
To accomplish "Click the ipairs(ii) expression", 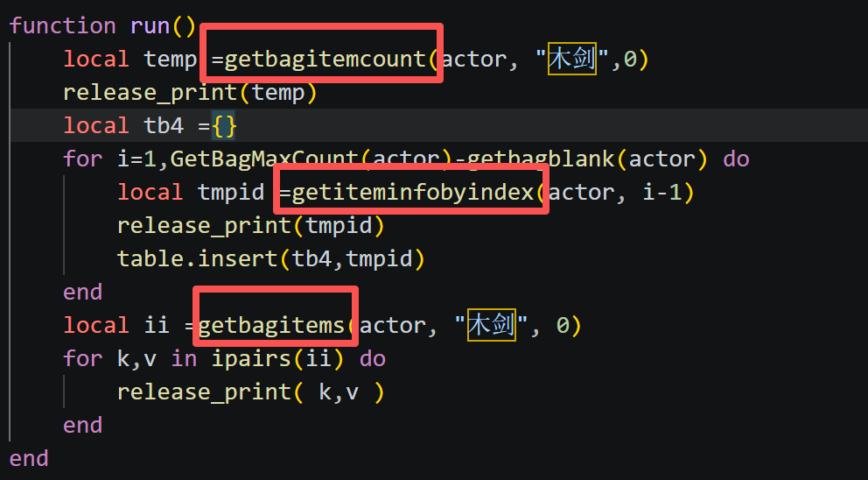I will [x=278, y=358].
